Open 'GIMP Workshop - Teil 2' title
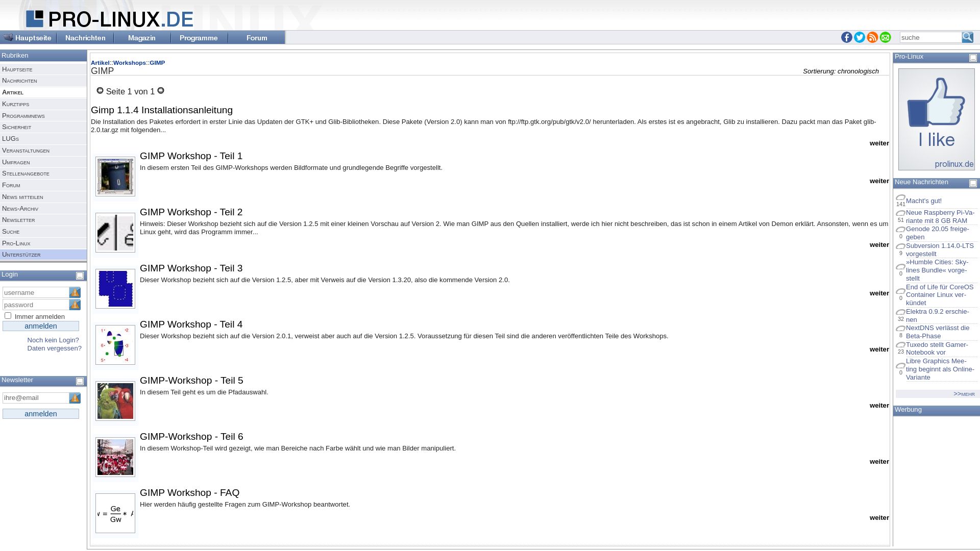The height and width of the screenshot is (551, 980). (191, 212)
